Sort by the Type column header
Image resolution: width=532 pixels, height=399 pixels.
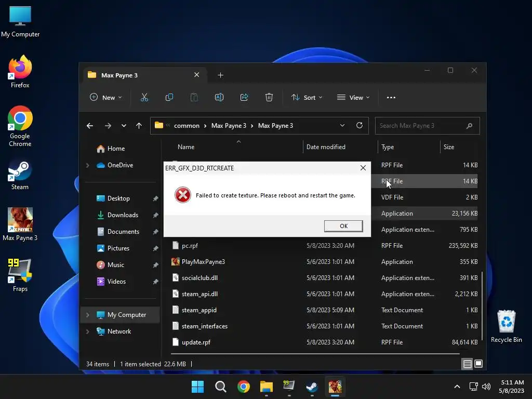pyautogui.click(x=388, y=147)
